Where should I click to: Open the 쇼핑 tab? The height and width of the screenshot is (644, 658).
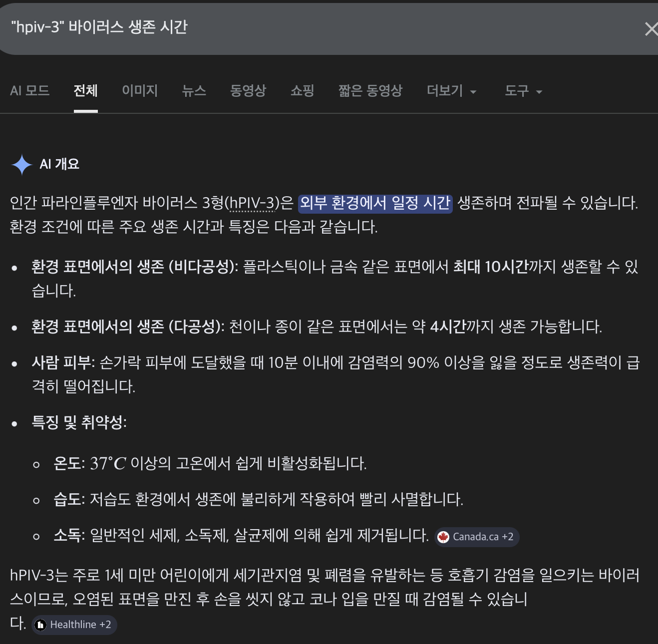pos(303,91)
